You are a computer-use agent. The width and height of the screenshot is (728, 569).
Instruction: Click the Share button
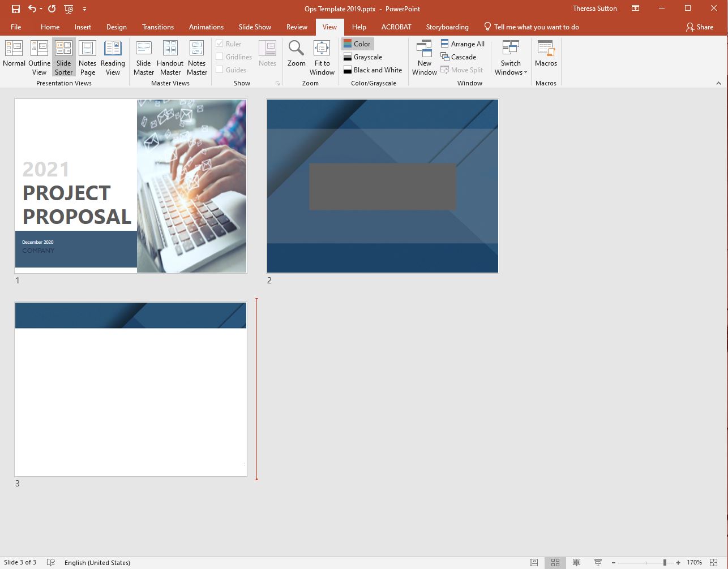coord(699,27)
